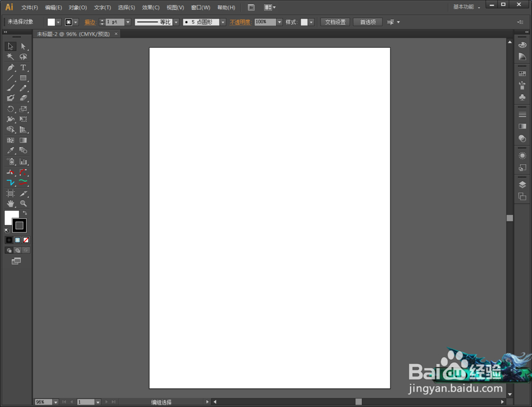The height and width of the screenshot is (407, 532).
Task: Choose the Type tool
Action: coord(23,67)
